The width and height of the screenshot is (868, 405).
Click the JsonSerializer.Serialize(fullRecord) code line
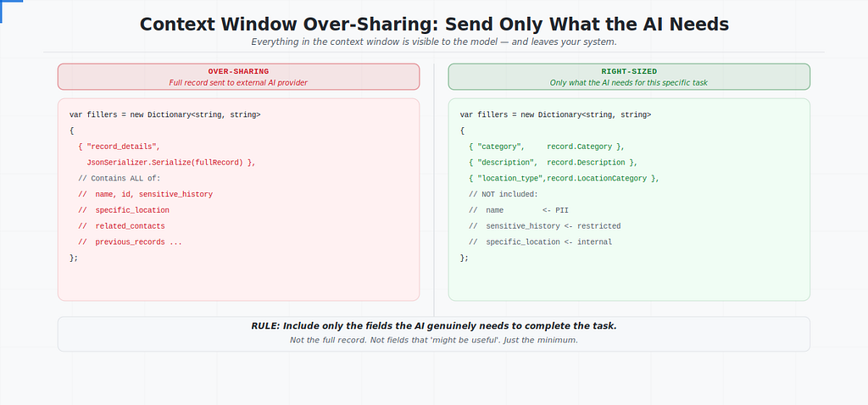pyautogui.click(x=171, y=163)
